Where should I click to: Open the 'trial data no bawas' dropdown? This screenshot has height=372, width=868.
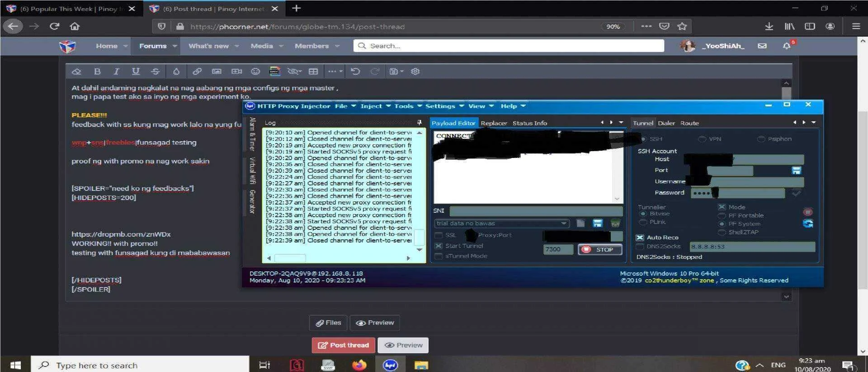(501, 223)
